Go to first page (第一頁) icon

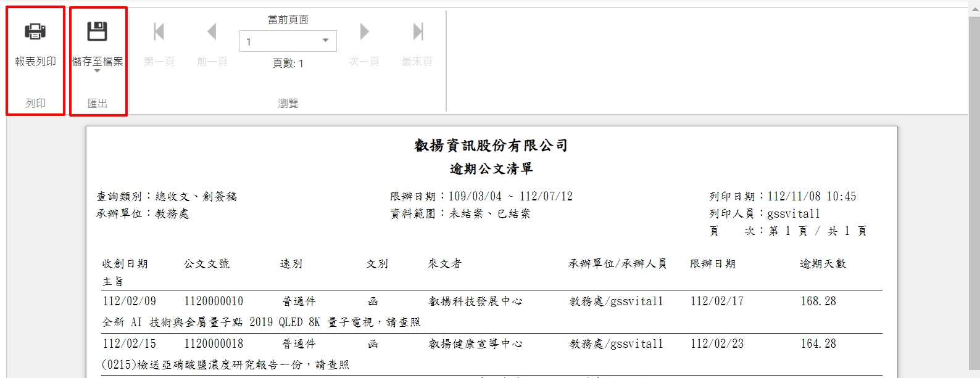[x=159, y=32]
